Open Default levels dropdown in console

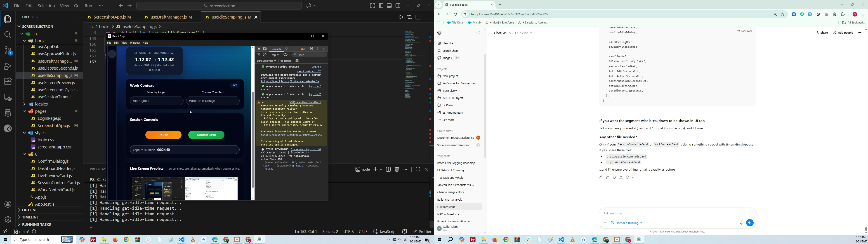pos(266,61)
